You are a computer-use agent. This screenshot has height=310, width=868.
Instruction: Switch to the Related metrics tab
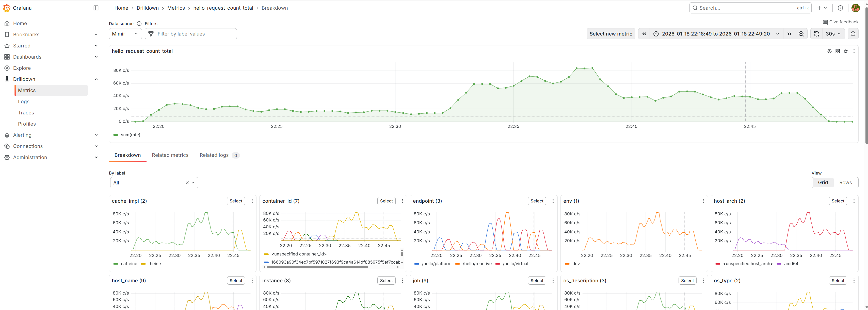[170, 155]
